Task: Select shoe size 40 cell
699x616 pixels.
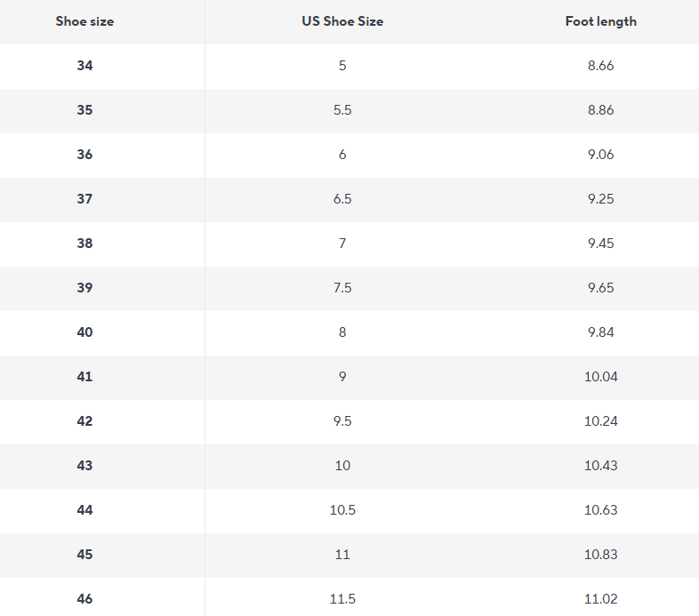Action: pyautogui.click(x=84, y=332)
